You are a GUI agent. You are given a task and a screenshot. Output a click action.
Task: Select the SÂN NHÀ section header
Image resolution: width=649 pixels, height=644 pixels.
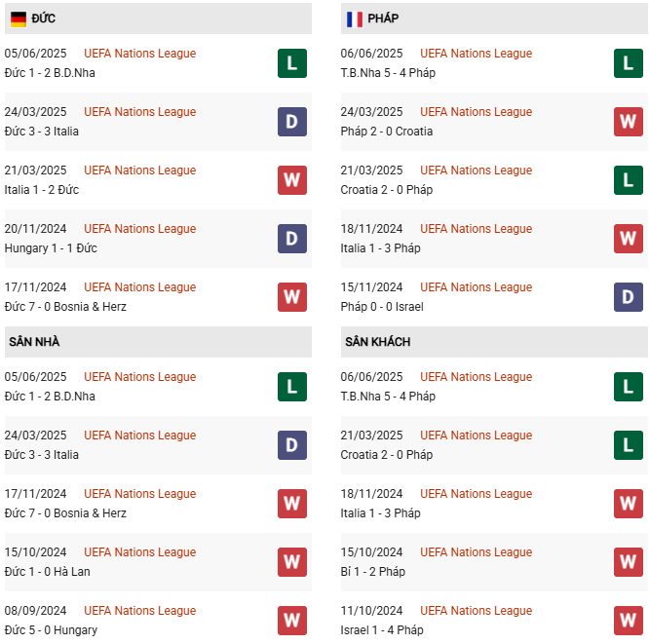point(34,342)
